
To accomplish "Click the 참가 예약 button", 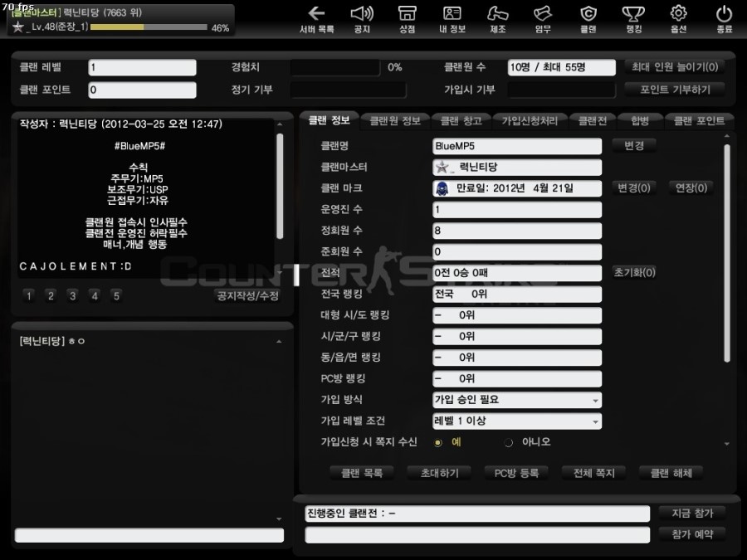I will 692,534.
